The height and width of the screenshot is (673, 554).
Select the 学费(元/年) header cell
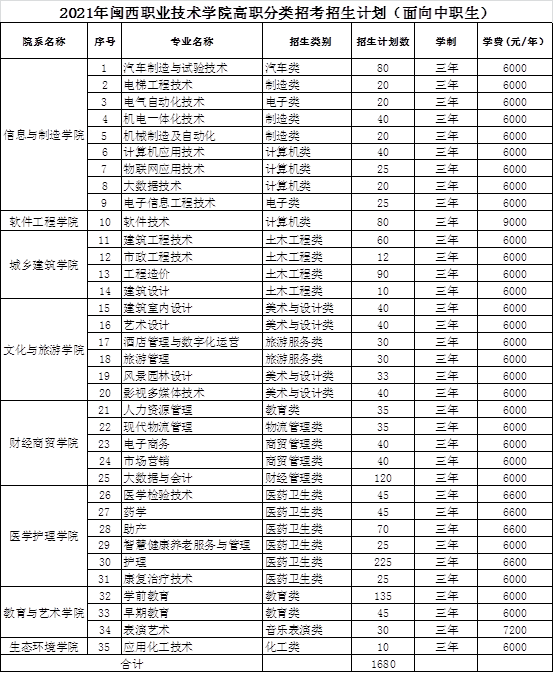(x=515, y=41)
